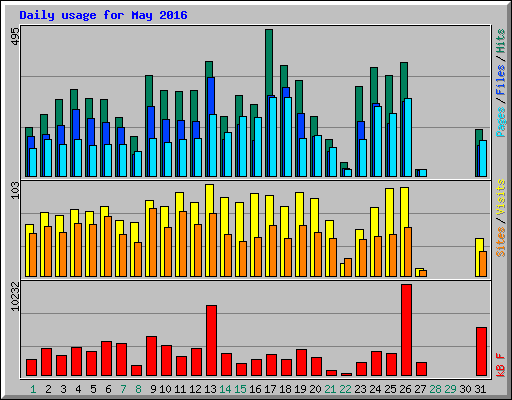This screenshot has width=512, height=400.
Task: Click day 1 on the x-axis
Action: (x=33, y=389)
